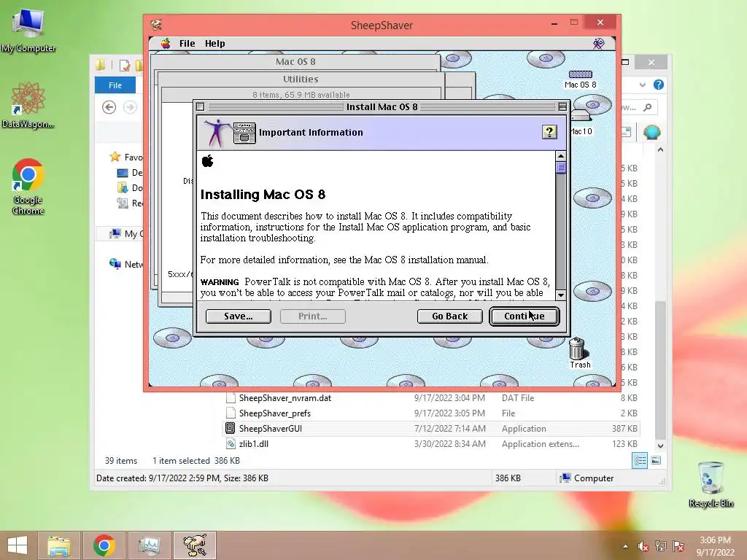Click the Explorer Forward arrow button
Screen dimensions: 747x560
130,107
